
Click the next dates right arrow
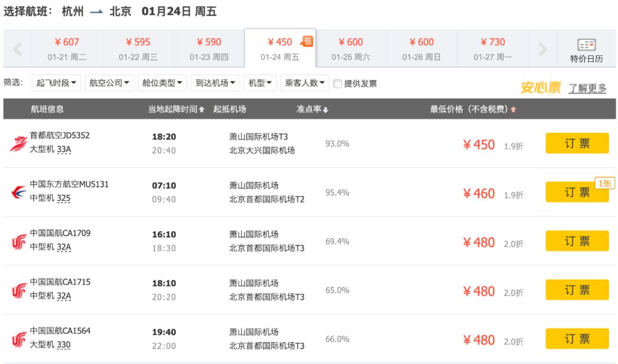click(542, 49)
